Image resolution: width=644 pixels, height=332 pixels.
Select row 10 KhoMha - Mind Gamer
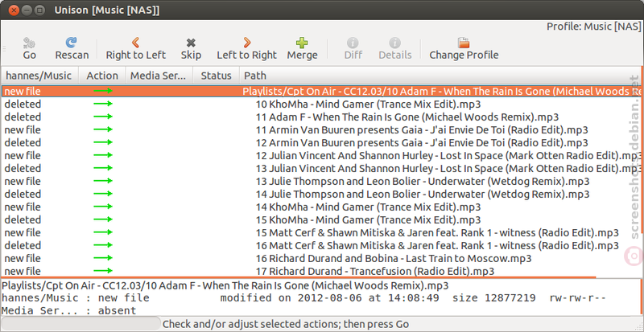(320, 104)
